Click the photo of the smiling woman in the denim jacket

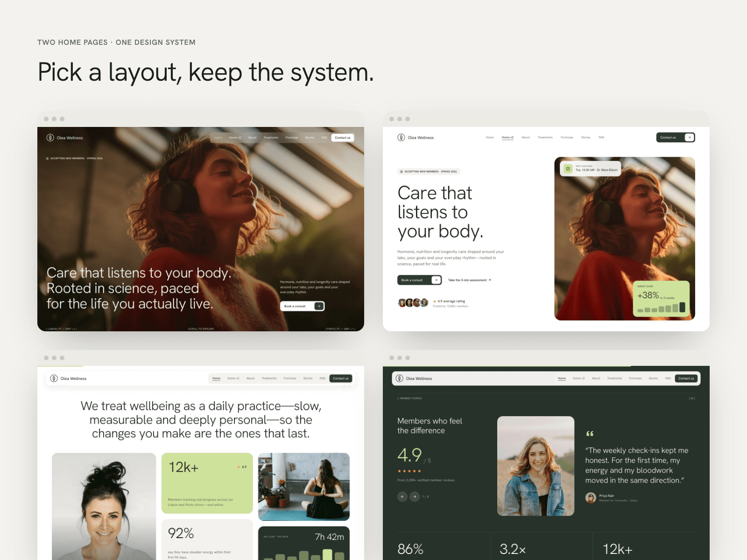tap(536, 466)
